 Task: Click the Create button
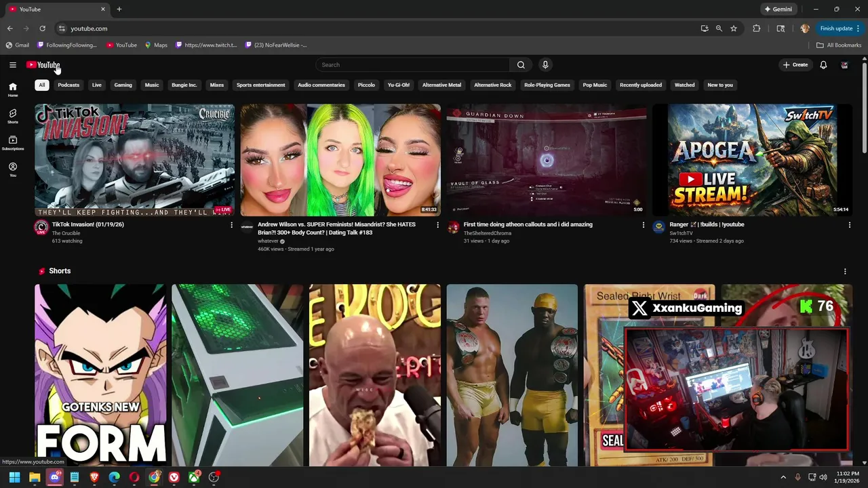[x=795, y=65]
